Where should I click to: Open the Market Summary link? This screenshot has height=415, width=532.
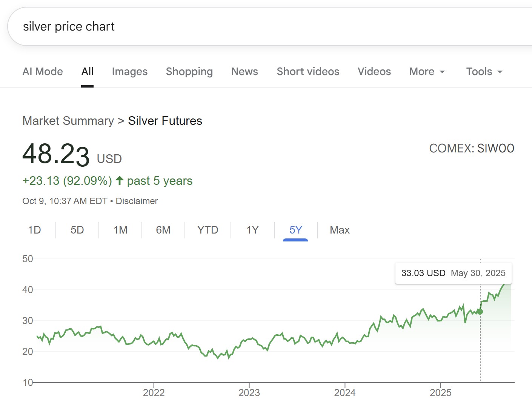click(x=68, y=121)
